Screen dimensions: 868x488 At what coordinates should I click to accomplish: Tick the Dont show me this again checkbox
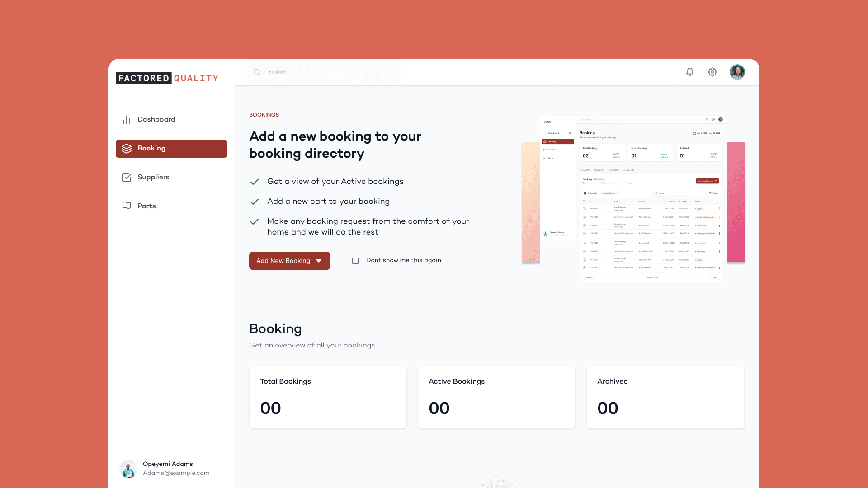[x=355, y=261]
